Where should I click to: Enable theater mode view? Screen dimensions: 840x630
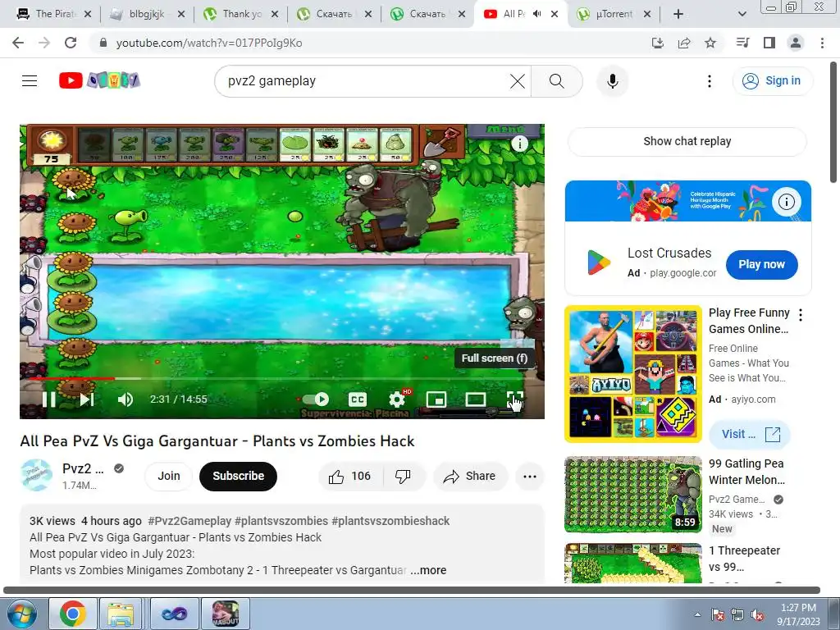[475, 399]
